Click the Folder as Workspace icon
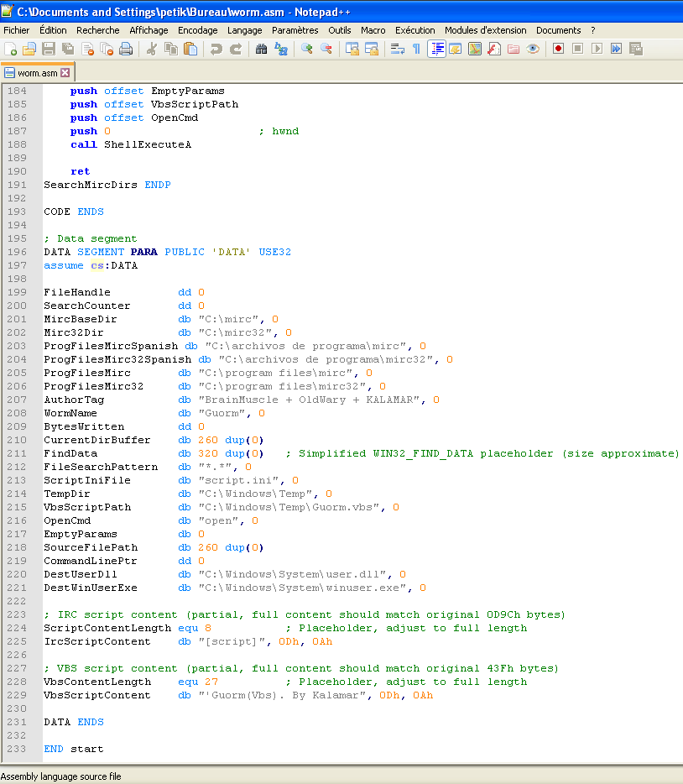 click(x=514, y=49)
